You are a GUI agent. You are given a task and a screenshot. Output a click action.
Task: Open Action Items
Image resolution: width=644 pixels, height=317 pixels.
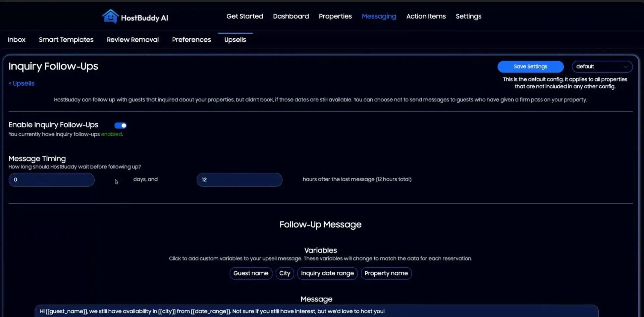click(x=426, y=16)
